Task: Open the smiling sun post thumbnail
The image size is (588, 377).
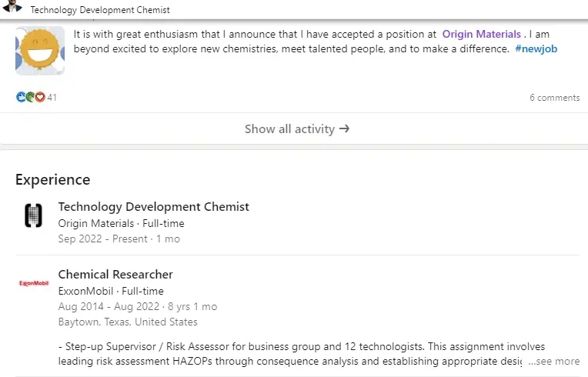Action: [x=40, y=51]
